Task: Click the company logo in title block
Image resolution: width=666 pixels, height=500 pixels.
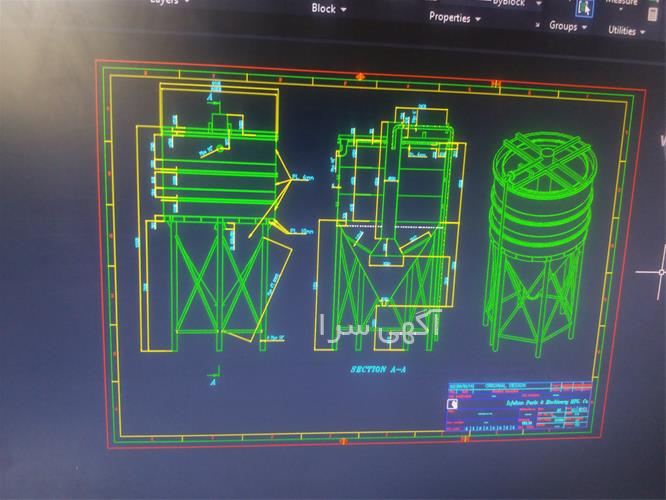Action: (453, 405)
